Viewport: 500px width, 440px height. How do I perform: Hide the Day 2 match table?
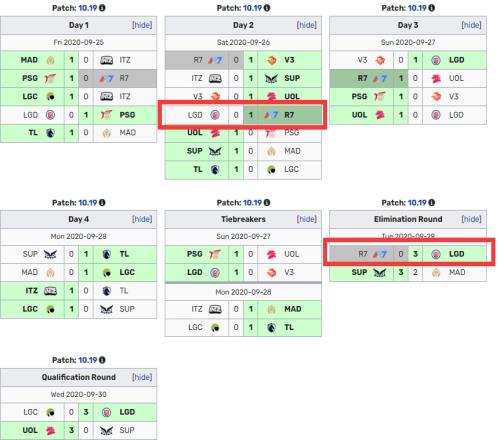[x=307, y=25]
